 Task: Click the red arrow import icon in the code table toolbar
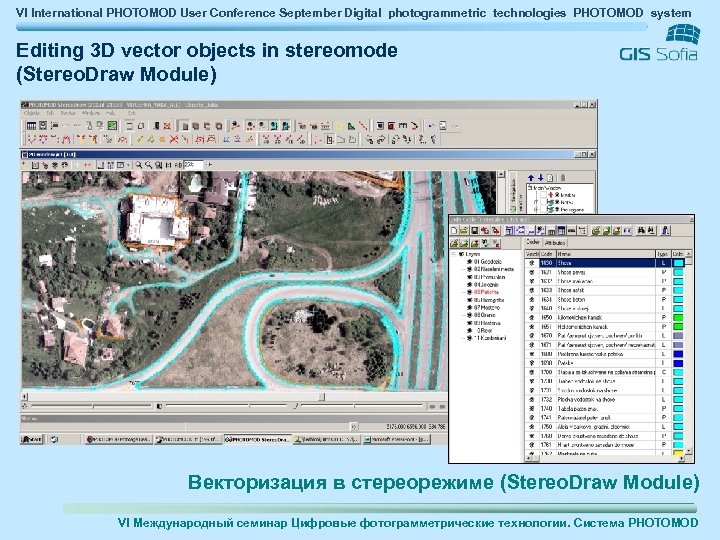[x=484, y=231]
